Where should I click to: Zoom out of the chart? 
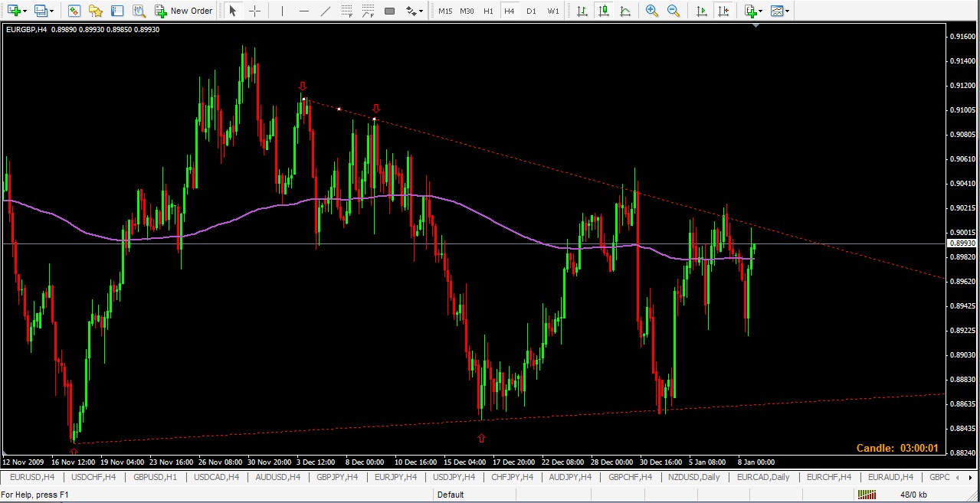(x=673, y=11)
